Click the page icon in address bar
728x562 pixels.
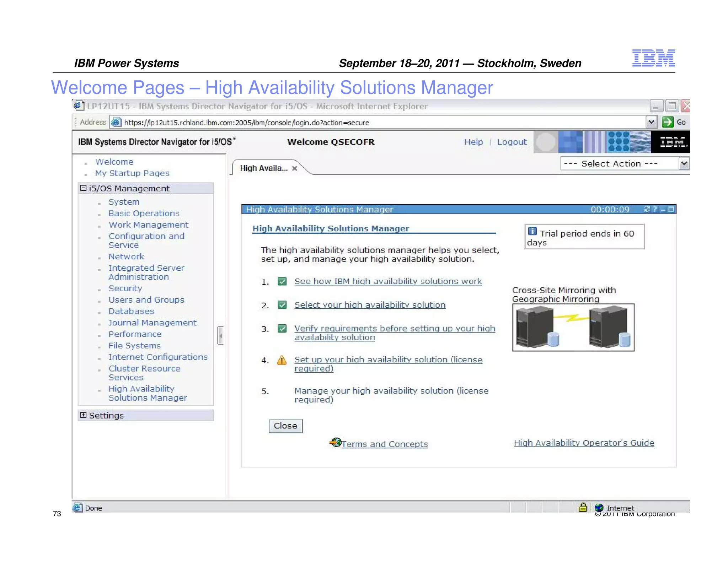[x=116, y=123]
